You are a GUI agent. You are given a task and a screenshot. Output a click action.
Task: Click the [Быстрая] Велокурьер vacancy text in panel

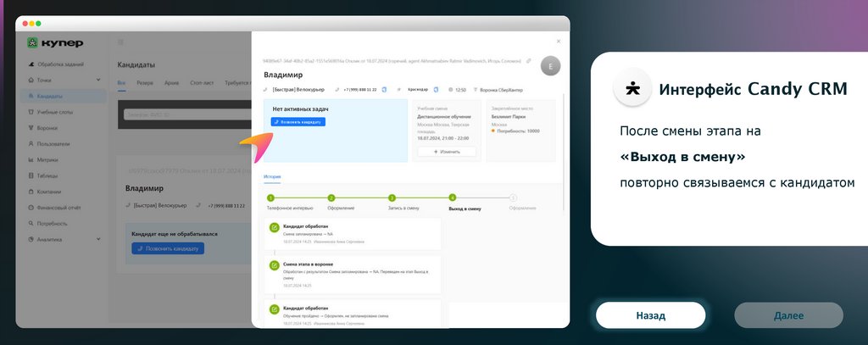298,90
